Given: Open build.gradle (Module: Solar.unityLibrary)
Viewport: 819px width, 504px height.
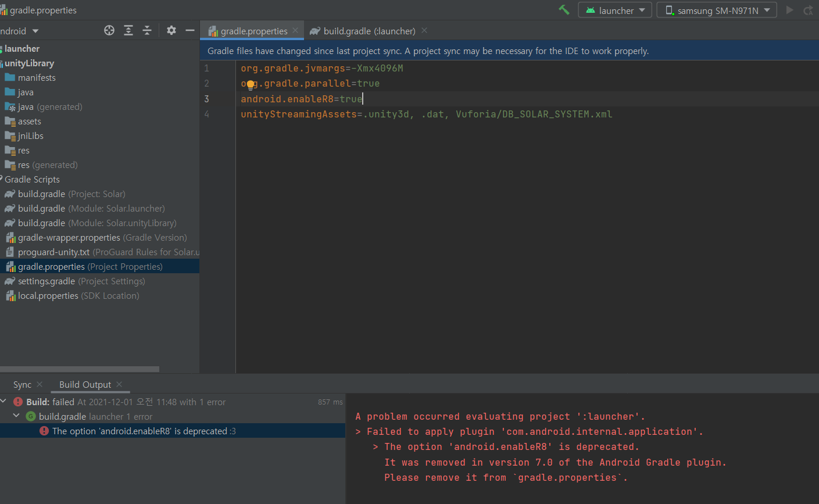Looking at the screenshot, I should pos(97,223).
